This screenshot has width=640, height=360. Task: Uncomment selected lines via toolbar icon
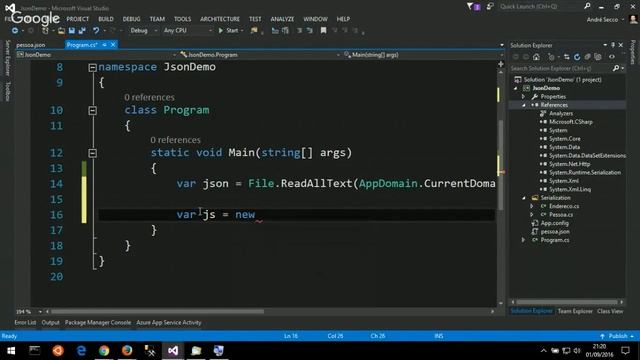coord(309,31)
